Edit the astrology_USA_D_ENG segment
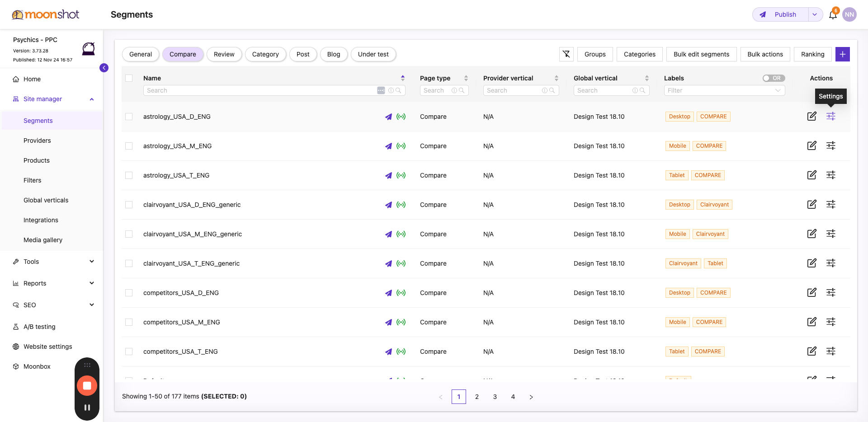The image size is (868, 422). coord(812,117)
